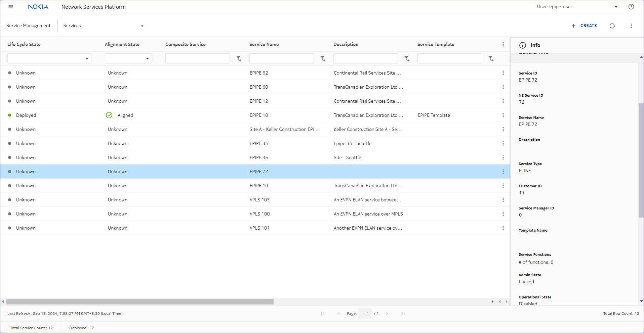Open row actions for EPIPE 72
Viewport: 644px width, 333px height.
click(x=503, y=172)
